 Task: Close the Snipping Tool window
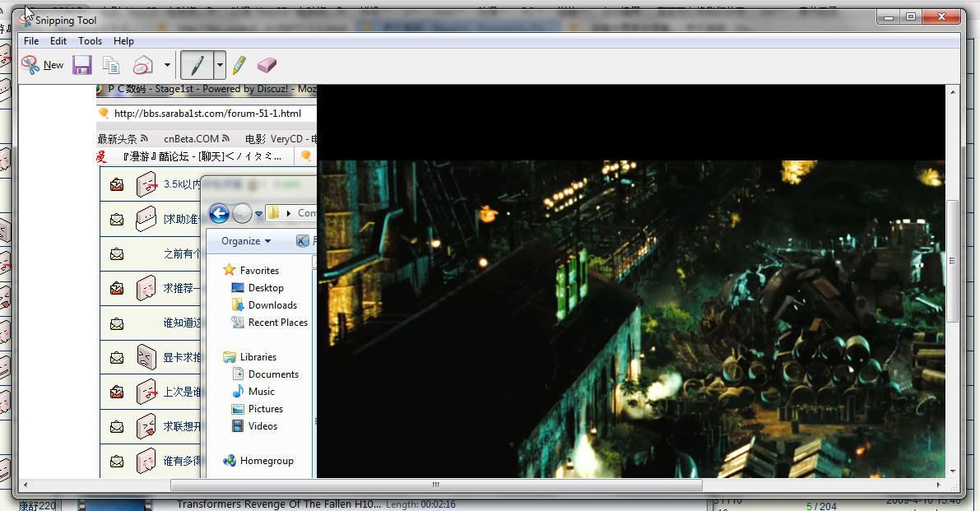pyautogui.click(x=941, y=16)
